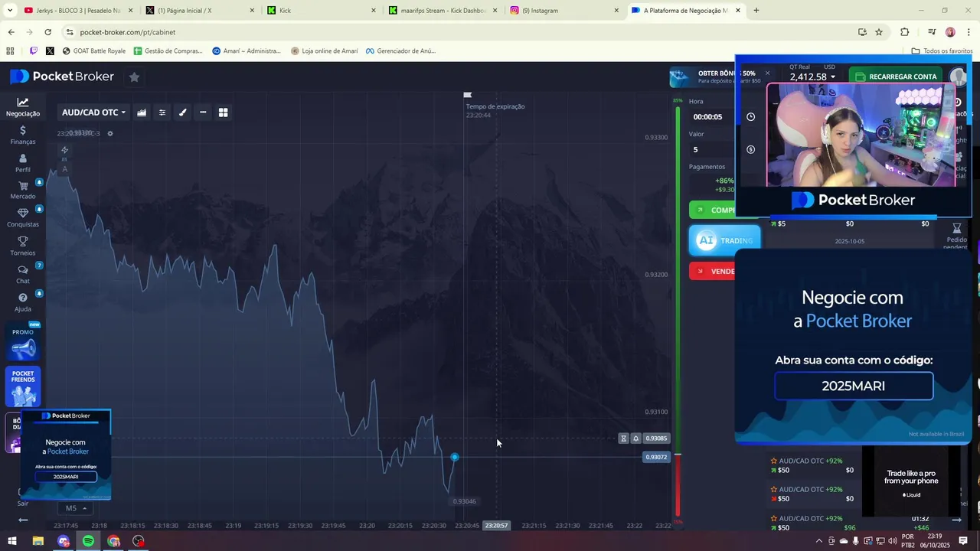
Task: Open Spotify from the taskbar
Action: pos(88,541)
